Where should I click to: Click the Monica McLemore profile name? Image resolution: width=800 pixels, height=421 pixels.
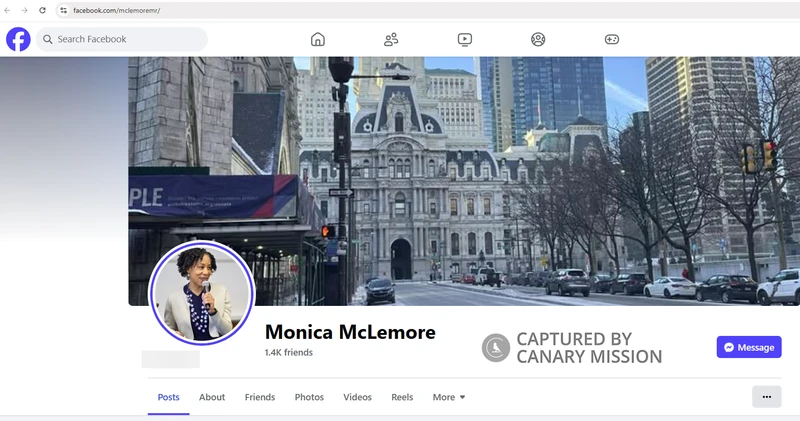point(350,332)
